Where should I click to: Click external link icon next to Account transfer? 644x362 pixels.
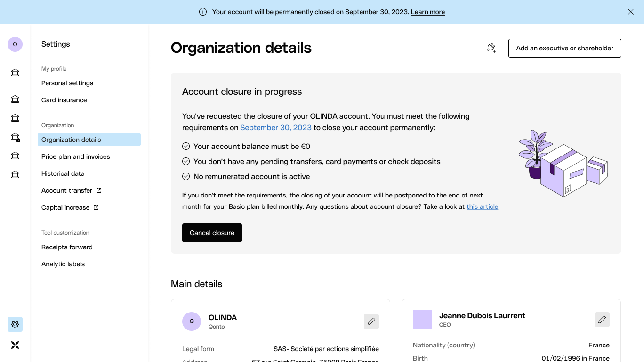[x=99, y=190]
